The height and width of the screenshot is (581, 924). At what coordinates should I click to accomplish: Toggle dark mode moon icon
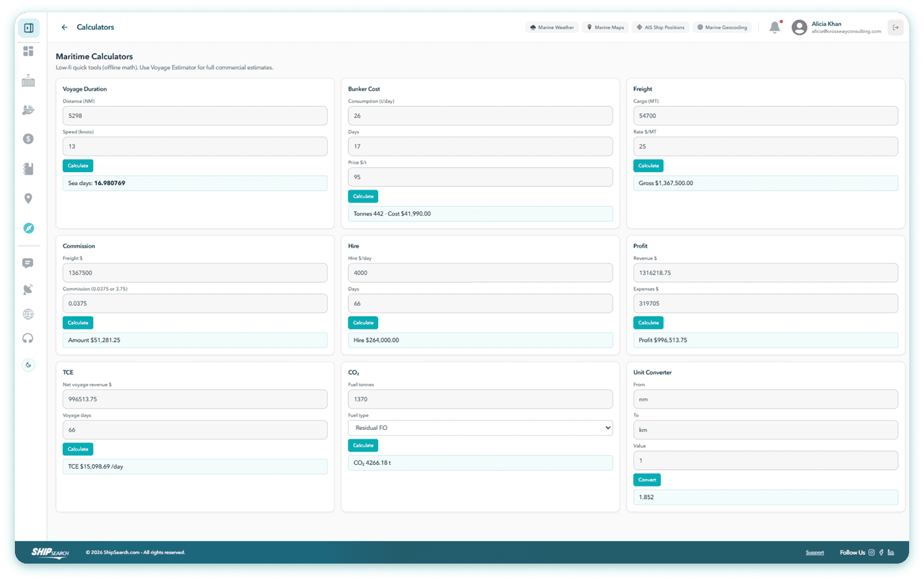pos(28,365)
